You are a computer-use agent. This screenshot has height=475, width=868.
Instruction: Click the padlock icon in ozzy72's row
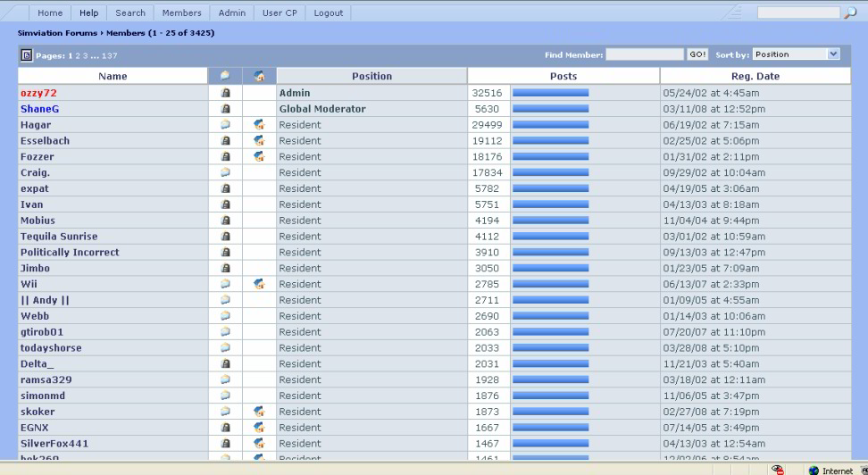coord(225,93)
